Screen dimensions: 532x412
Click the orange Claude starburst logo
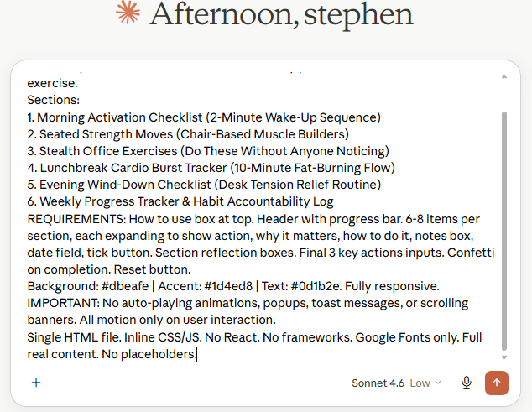click(x=128, y=13)
